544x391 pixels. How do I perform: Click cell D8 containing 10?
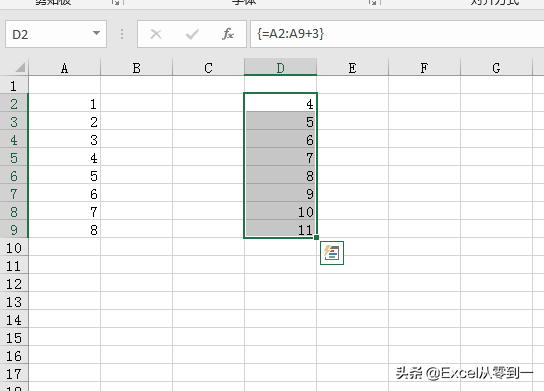point(280,211)
